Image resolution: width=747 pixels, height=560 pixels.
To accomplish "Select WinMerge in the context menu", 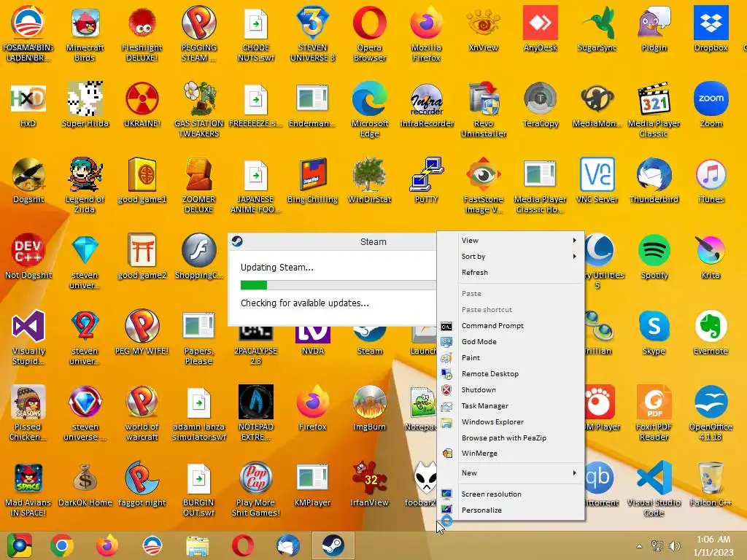I will click(x=511, y=454).
